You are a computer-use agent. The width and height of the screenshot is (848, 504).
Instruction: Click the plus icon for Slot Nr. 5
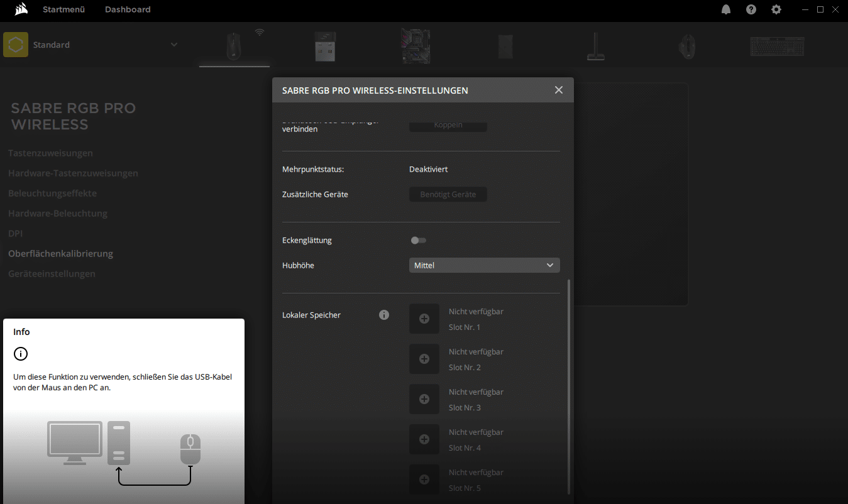424,480
